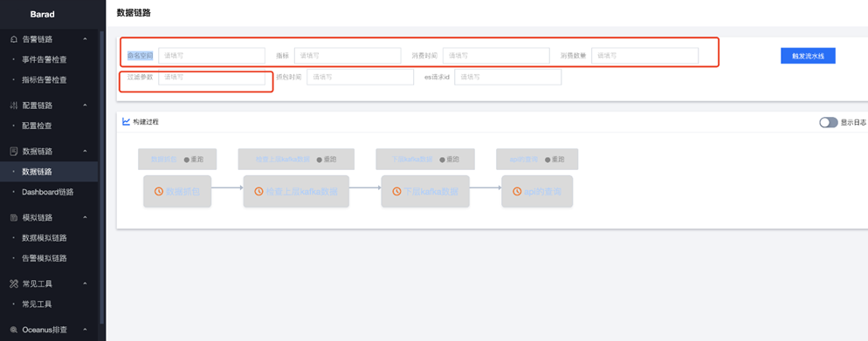Collapse the 模拟链路 section chevron

[85, 218]
